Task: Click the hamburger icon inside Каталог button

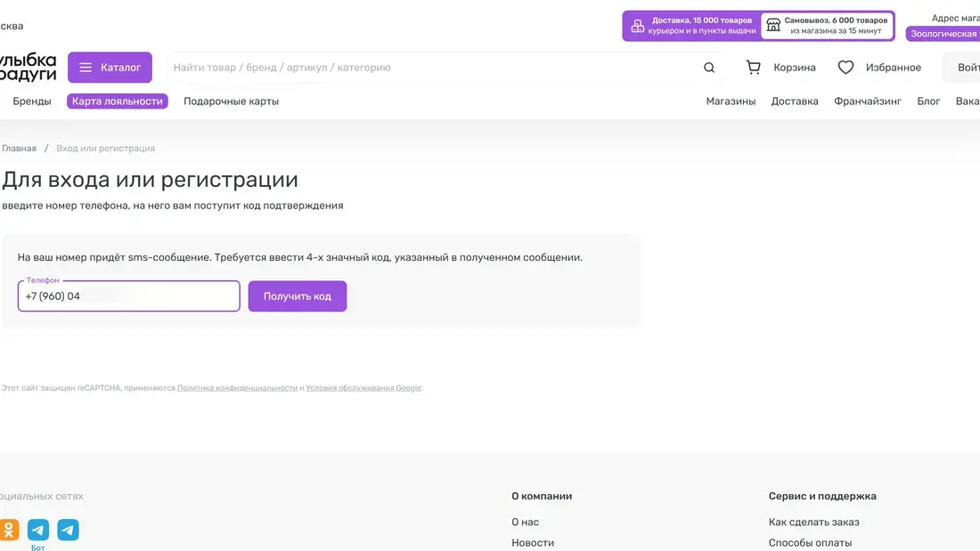Action: [86, 67]
